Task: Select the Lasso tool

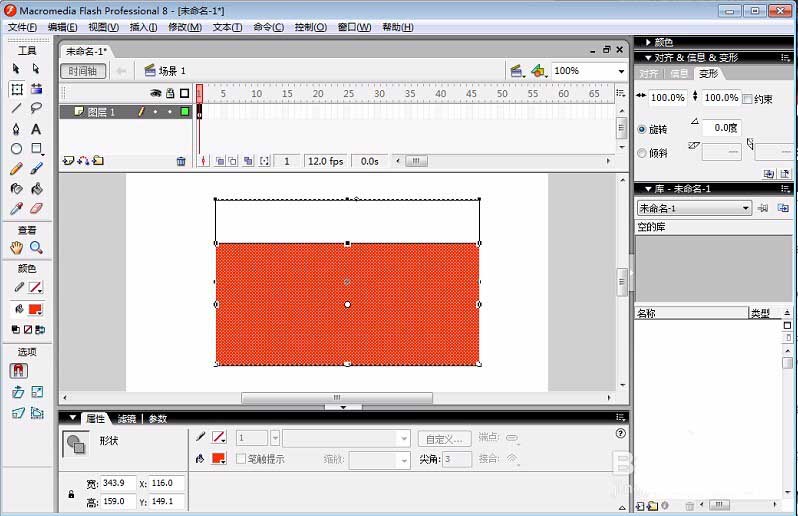Action: pyautogui.click(x=36, y=108)
